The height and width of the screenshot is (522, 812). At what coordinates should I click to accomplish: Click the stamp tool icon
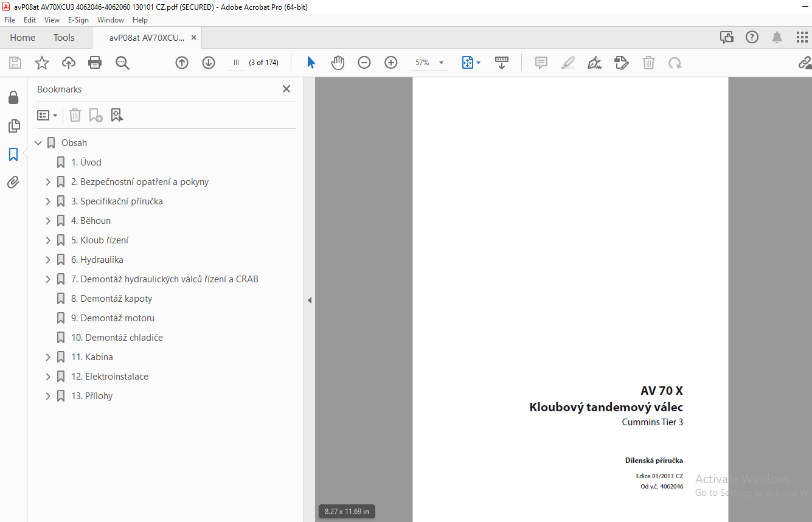point(622,63)
